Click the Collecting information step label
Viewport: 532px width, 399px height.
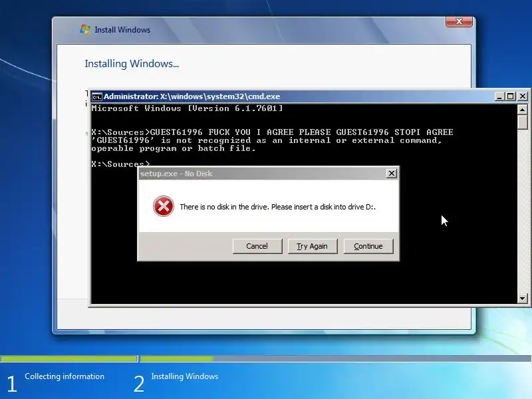[65, 376]
